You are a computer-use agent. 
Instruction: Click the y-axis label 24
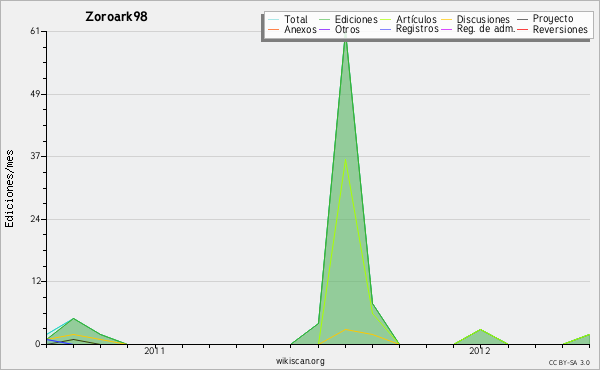[35, 219]
